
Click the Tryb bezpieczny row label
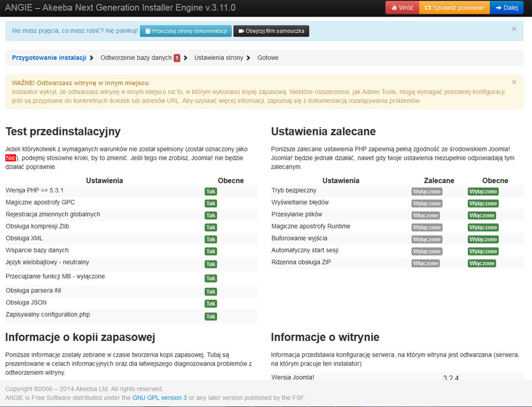294,190
